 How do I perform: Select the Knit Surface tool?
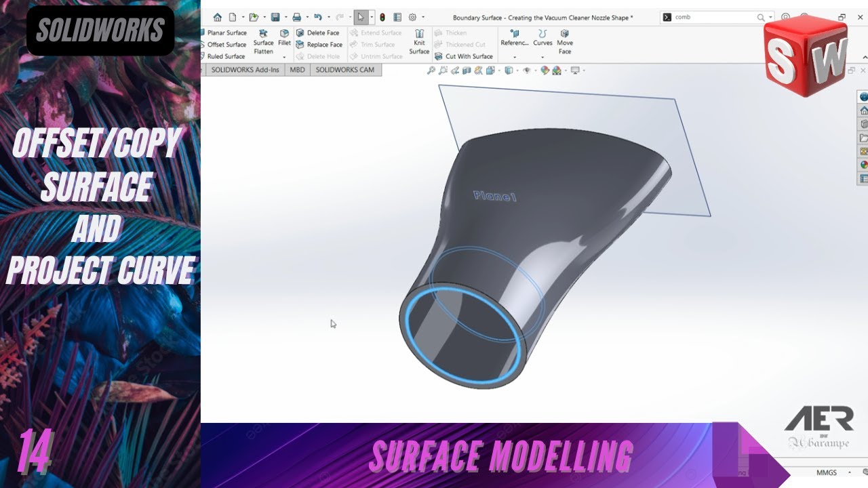pyautogui.click(x=419, y=42)
